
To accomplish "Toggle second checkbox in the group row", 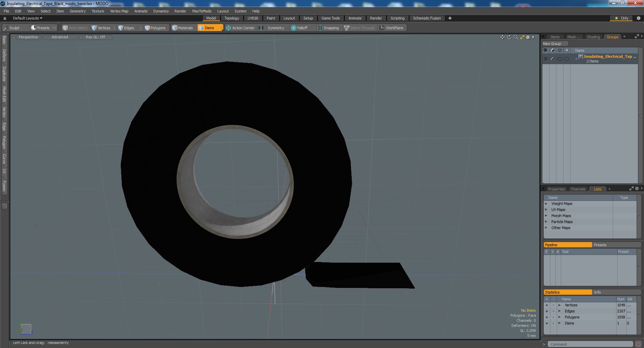I will click(567, 59).
